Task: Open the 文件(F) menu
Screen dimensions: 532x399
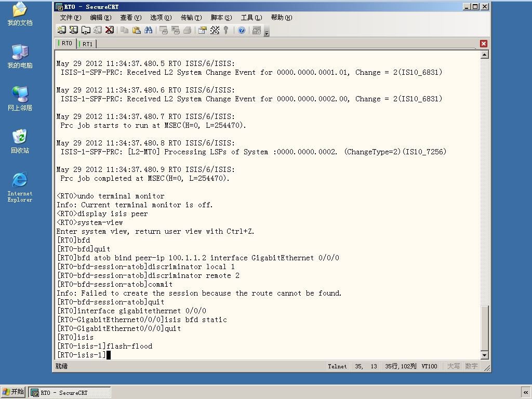Action: click(71, 18)
